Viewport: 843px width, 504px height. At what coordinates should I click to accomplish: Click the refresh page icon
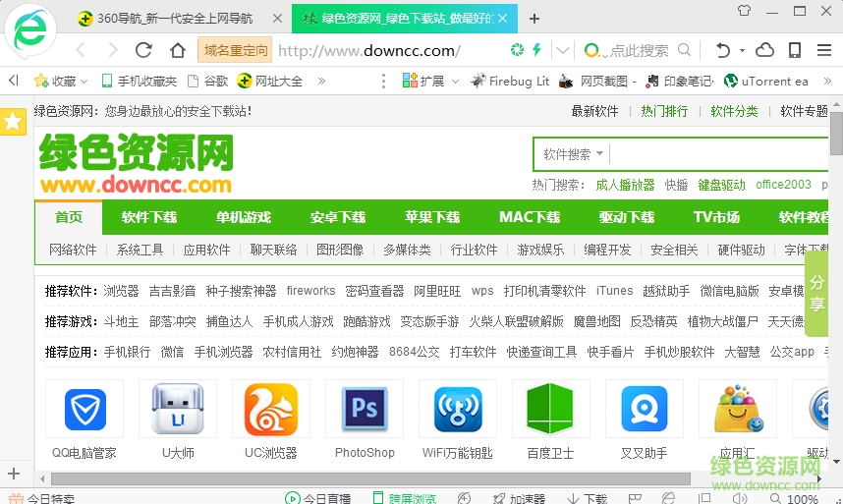pos(143,50)
